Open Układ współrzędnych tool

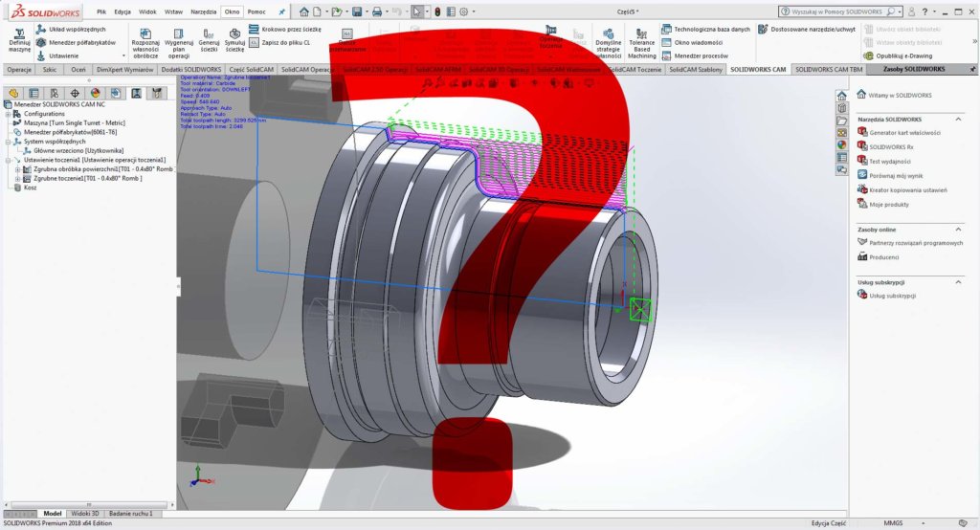pos(71,30)
